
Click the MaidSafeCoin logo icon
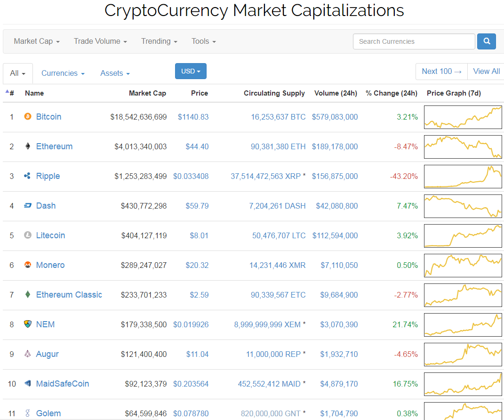coord(28,383)
